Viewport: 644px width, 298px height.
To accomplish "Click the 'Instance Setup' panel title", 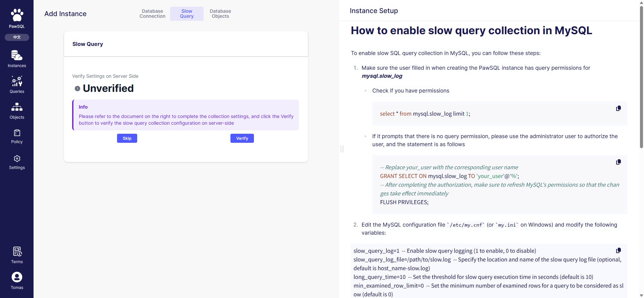I will 374,11.
